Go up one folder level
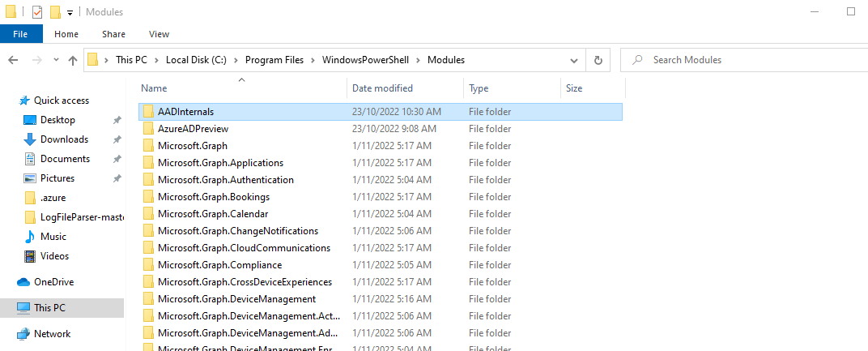Image resolution: width=868 pixels, height=351 pixels. (73, 61)
